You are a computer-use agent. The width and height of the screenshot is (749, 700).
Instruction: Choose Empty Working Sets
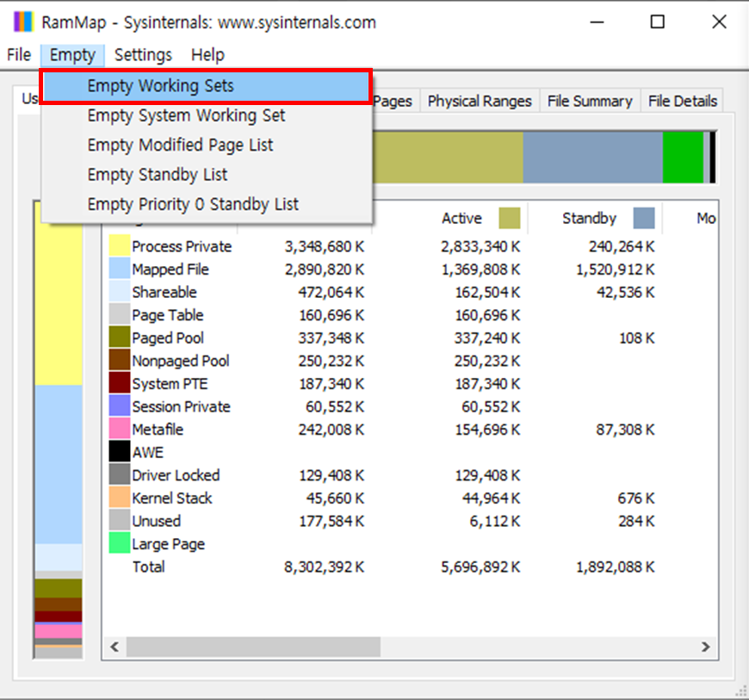[206, 86]
